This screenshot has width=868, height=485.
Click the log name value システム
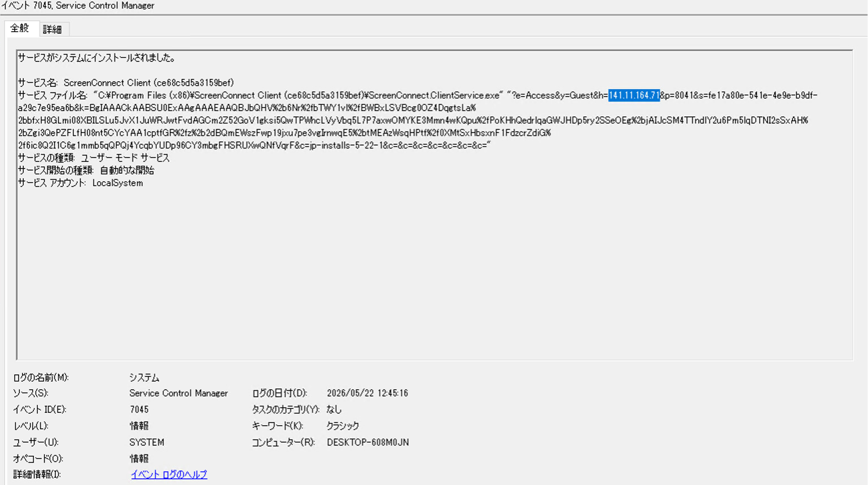[x=144, y=377]
